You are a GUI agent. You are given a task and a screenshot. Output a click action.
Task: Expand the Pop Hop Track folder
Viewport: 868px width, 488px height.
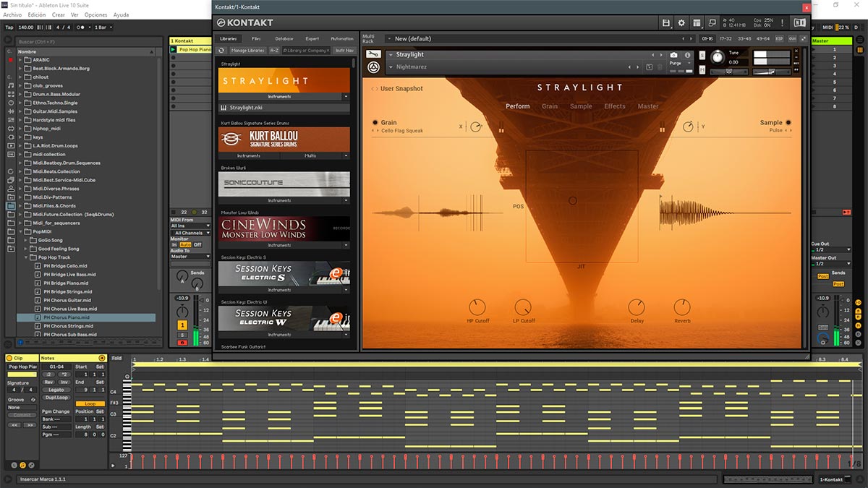pos(27,257)
